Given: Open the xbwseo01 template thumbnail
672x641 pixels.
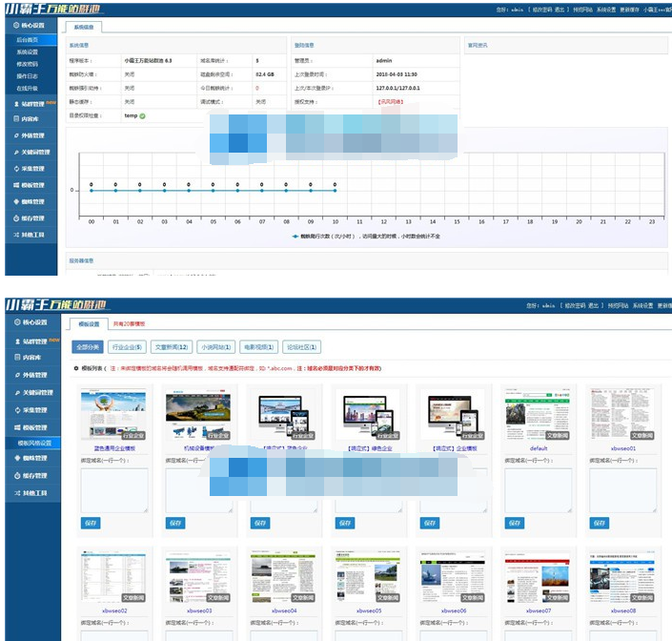Looking at the screenshot, I should 622,414.
